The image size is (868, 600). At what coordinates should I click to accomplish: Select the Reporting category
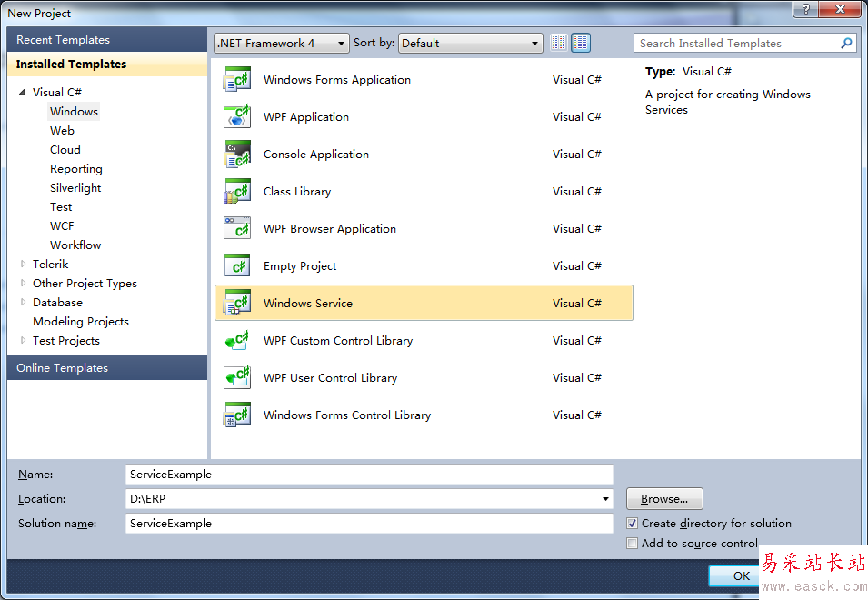(x=75, y=169)
